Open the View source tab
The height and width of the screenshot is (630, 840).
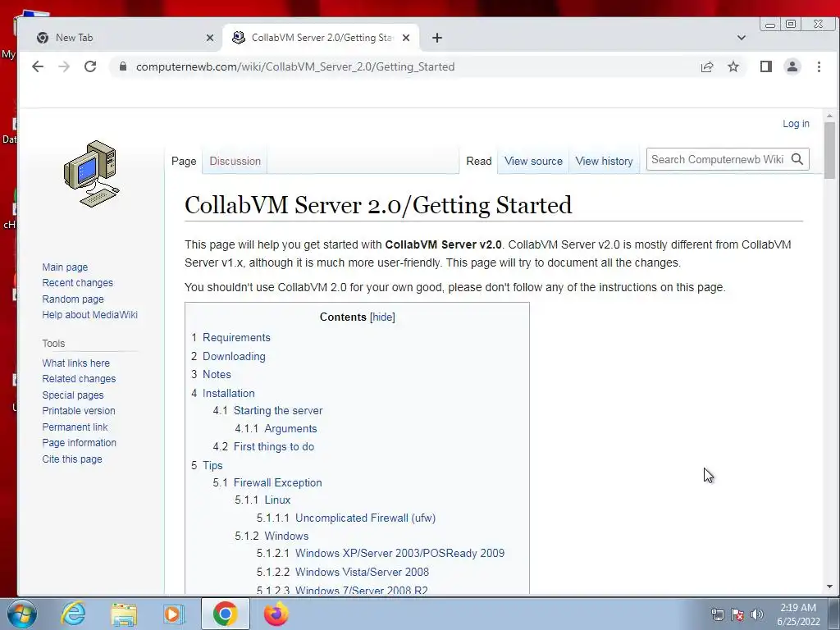click(x=533, y=161)
